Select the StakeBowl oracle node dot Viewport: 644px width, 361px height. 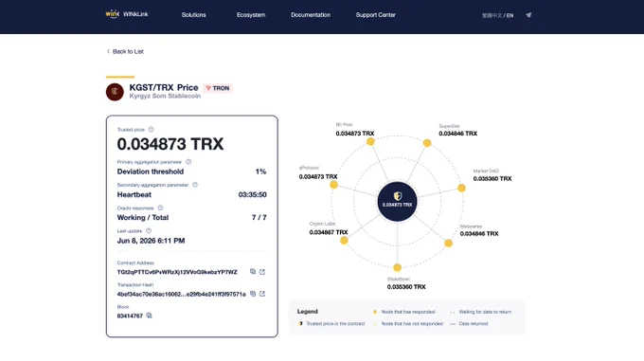tap(397, 267)
